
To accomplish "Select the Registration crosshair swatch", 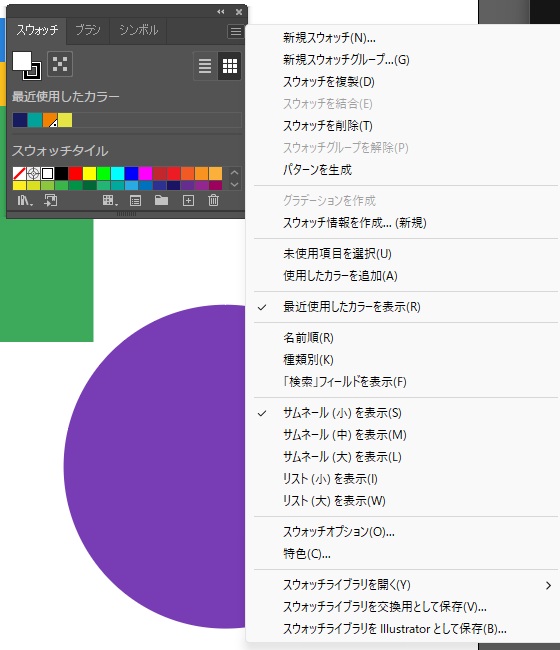I will tap(33, 173).
